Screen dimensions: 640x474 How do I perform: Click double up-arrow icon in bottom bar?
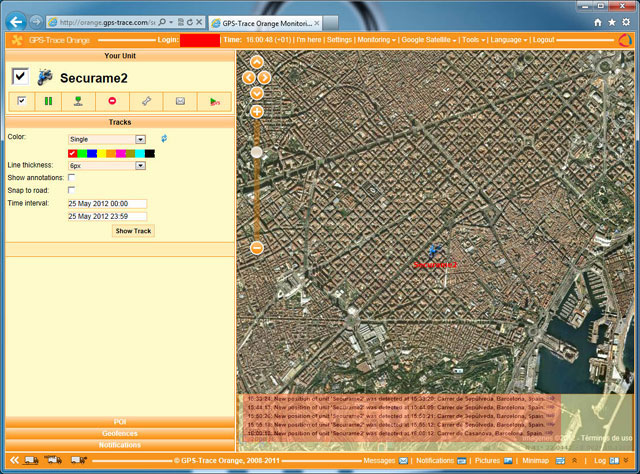pos(575,460)
